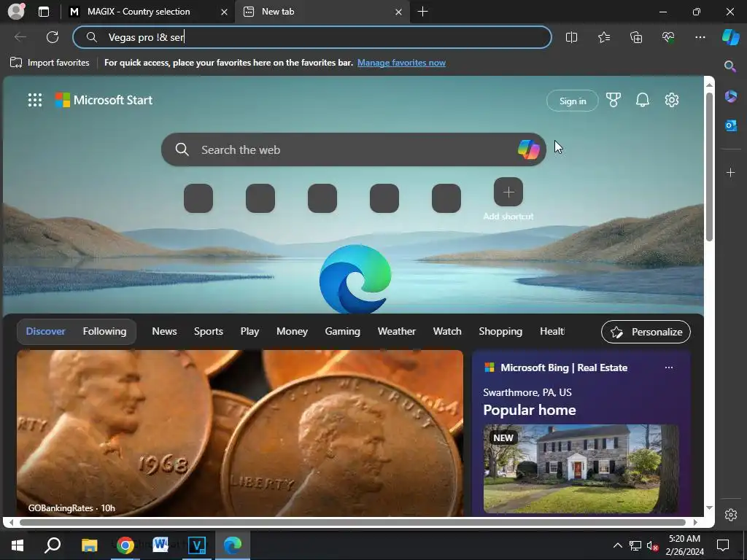
Task: Open the News category
Action: coord(164,332)
